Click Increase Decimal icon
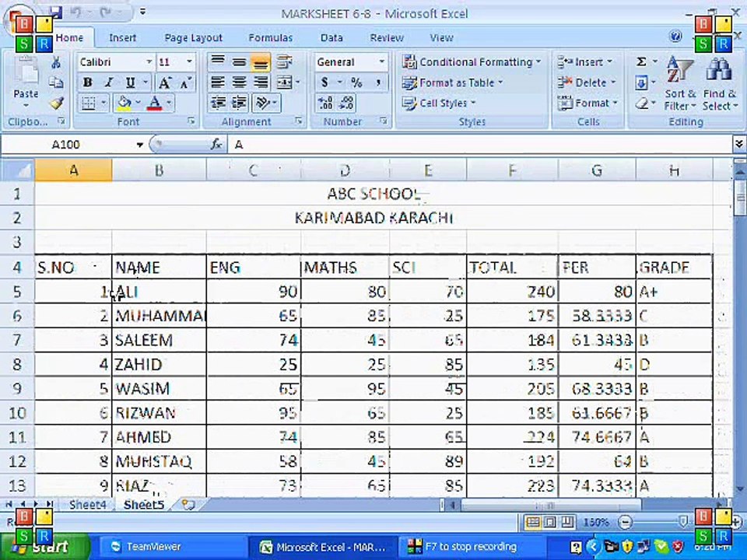The width and height of the screenshot is (747, 560). click(325, 103)
